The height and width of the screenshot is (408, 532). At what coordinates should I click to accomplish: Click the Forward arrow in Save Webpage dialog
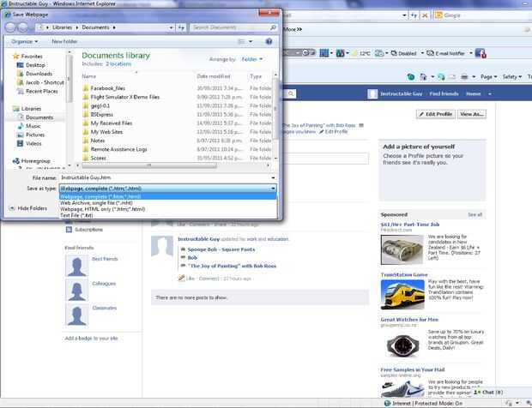(22, 27)
